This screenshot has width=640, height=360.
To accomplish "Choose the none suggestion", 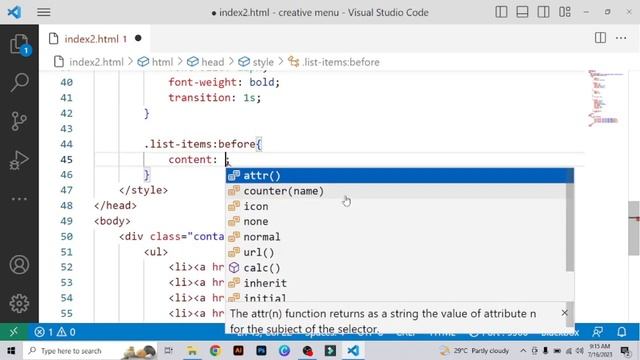I will 397,222.
